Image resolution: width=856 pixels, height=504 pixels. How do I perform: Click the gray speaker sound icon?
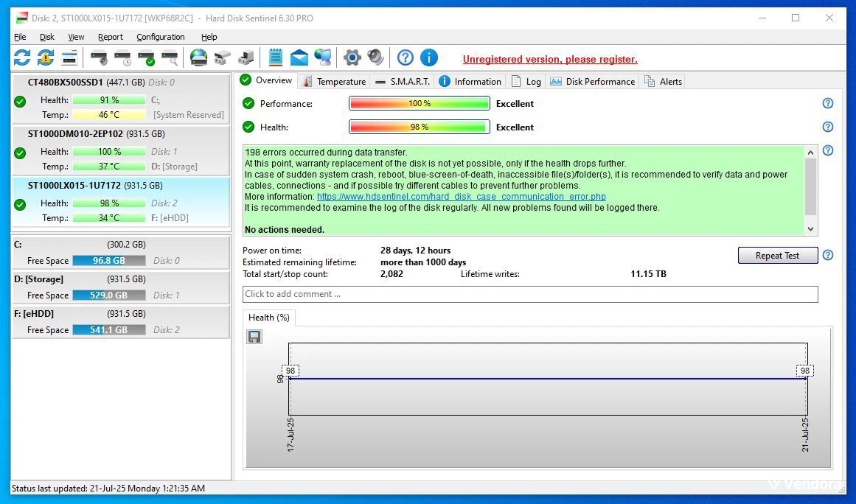[x=375, y=57]
